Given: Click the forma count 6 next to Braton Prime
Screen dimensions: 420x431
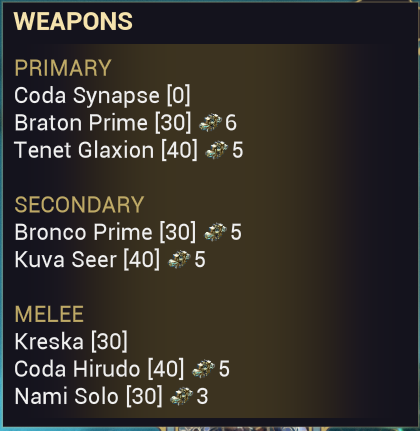Looking at the screenshot, I should click(x=231, y=123).
